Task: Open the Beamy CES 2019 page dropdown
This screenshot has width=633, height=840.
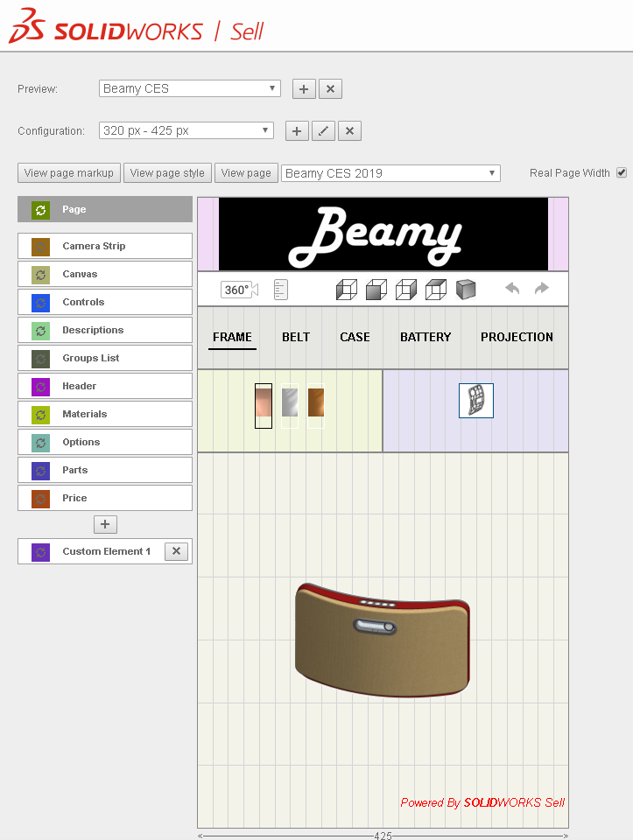Action: click(x=390, y=173)
